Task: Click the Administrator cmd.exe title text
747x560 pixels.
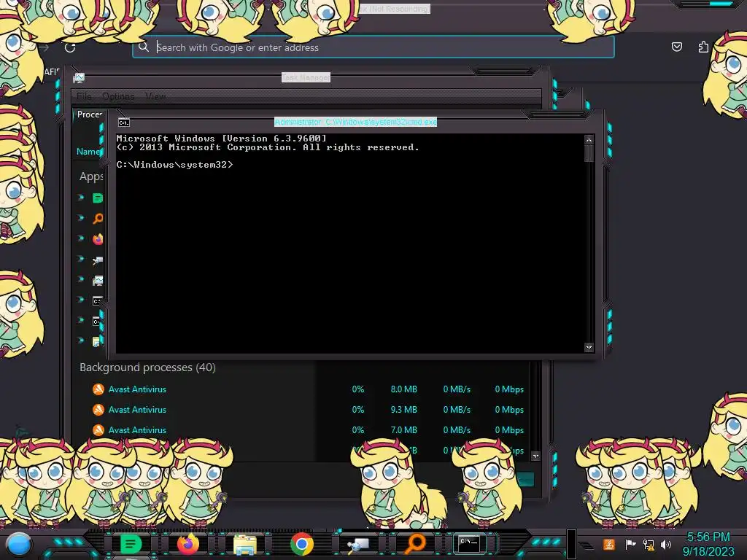Action: (x=355, y=122)
